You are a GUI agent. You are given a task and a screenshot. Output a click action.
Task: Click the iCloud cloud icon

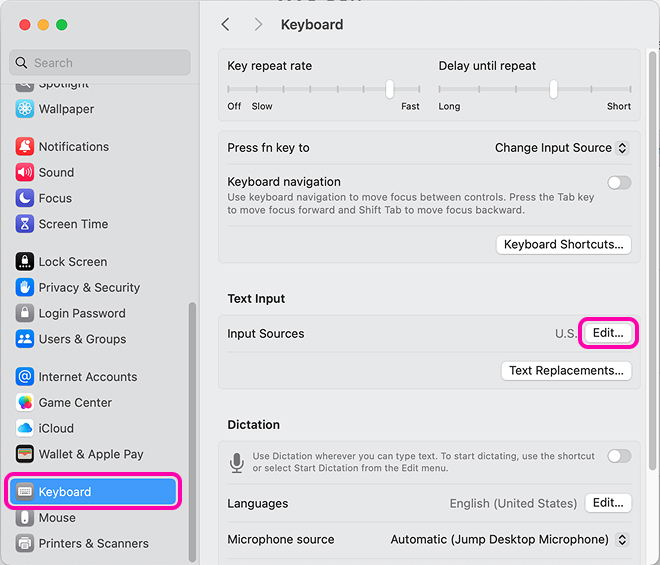(x=25, y=428)
